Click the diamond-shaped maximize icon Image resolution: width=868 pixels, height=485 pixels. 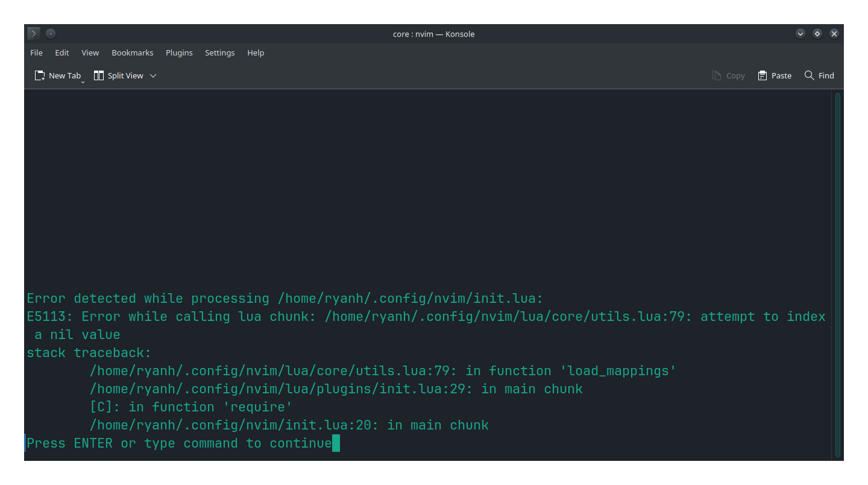[x=817, y=34]
